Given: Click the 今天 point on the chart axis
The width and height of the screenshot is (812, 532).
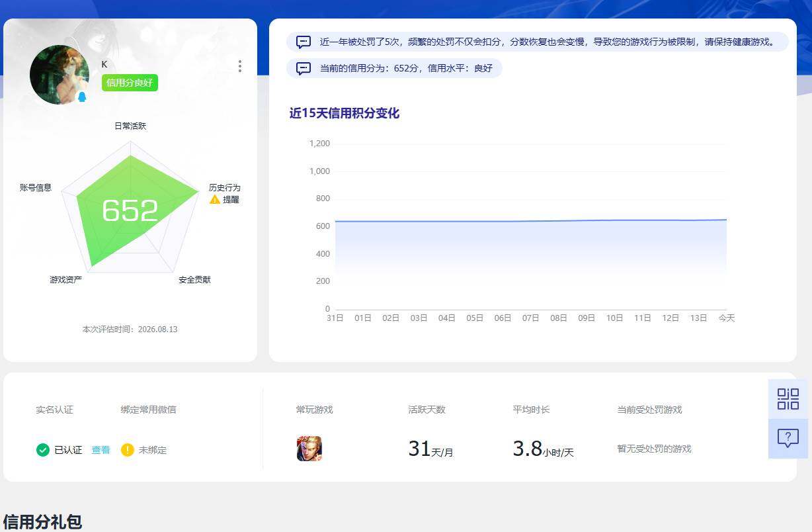Looking at the screenshot, I should [727, 318].
